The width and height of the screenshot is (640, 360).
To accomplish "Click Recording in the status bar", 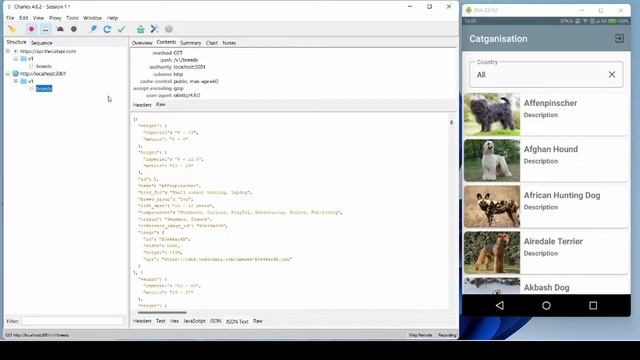I will point(447,335).
